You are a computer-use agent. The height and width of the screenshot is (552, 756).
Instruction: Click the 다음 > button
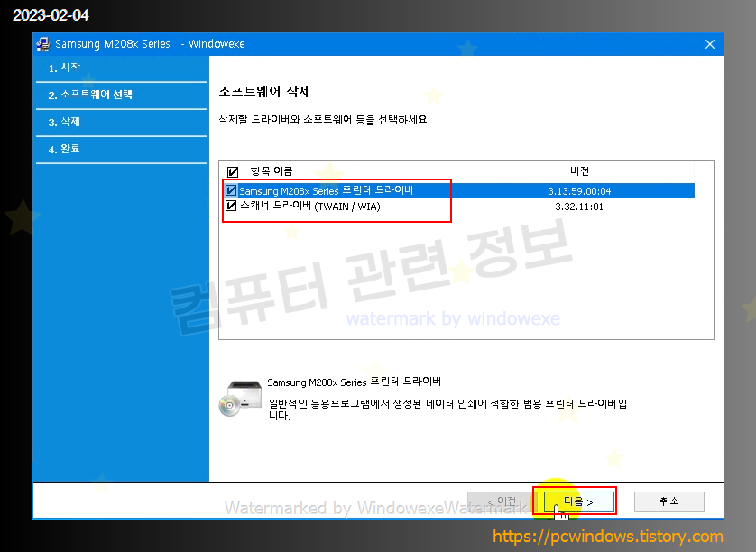pyautogui.click(x=579, y=501)
